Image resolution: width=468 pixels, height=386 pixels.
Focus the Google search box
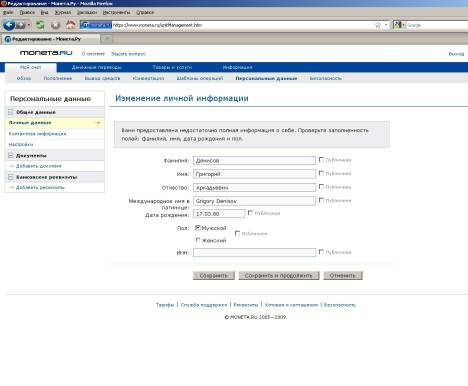pyautogui.click(x=437, y=25)
